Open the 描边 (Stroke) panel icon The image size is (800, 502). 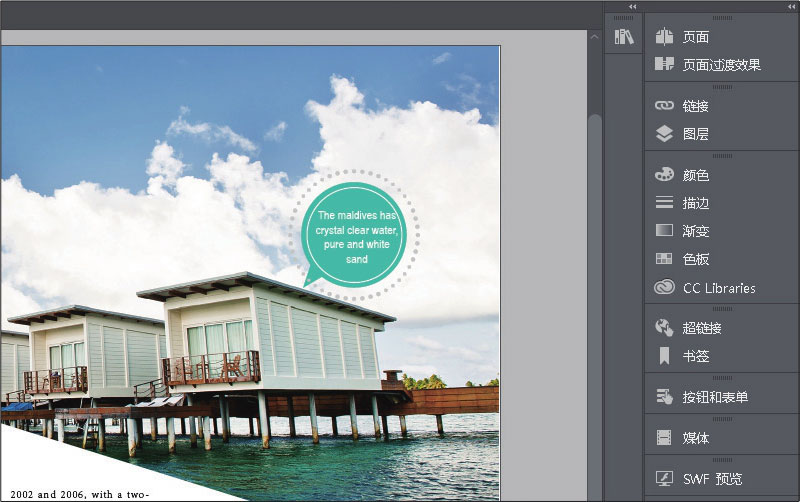coord(664,203)
